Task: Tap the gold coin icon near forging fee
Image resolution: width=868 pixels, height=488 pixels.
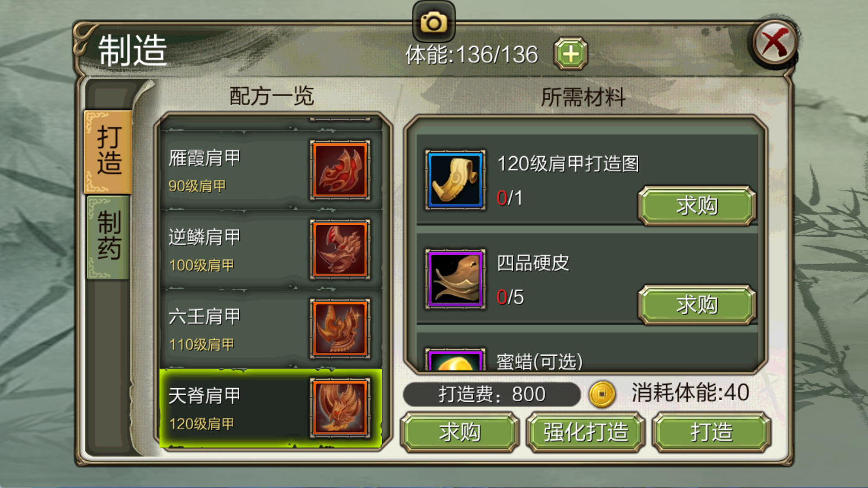Action: [602, 394]
